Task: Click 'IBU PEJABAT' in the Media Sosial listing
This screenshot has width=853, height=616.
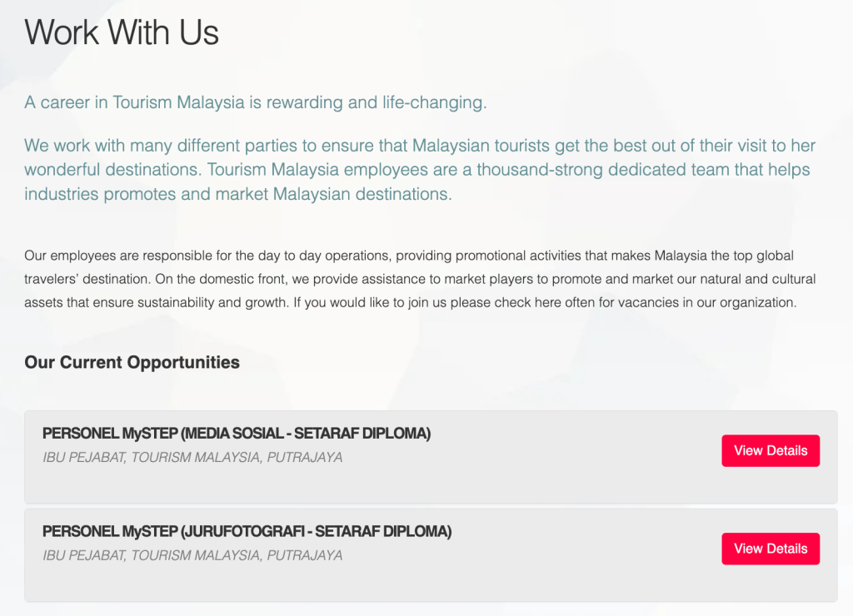Action: pyautogui.click(x=82, y=458)
